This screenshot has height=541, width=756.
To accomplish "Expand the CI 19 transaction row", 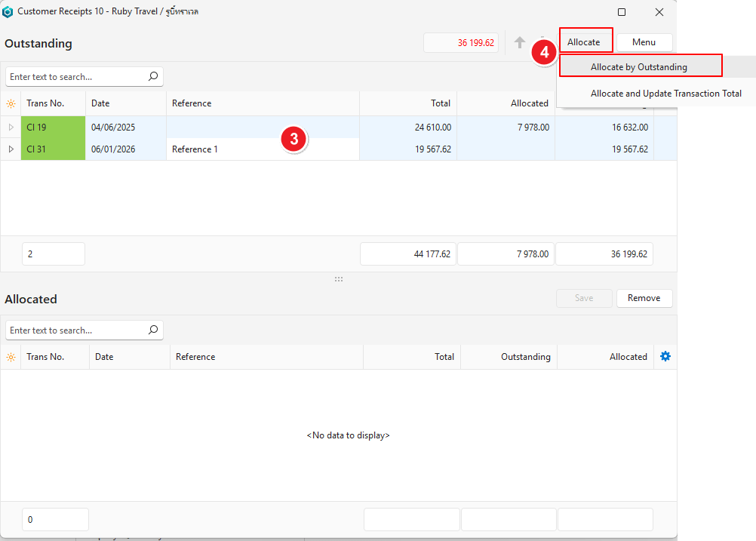I will tap(11, 128).
